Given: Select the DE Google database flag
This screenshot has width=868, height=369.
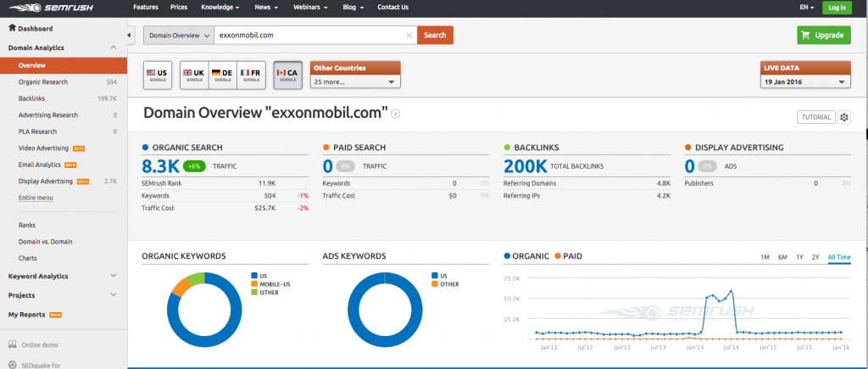Looking at the screenshot, I should pos(223,75).
